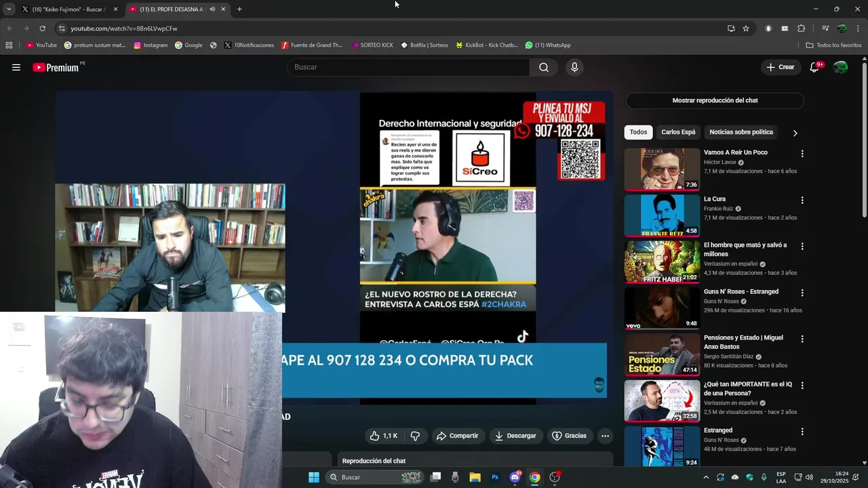
Task: Click Crear to create content
Action: tap(780, 67)
